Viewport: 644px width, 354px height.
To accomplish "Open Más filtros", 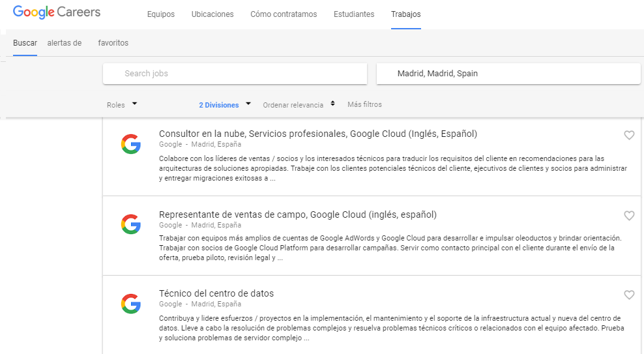I will pos(365,104).
